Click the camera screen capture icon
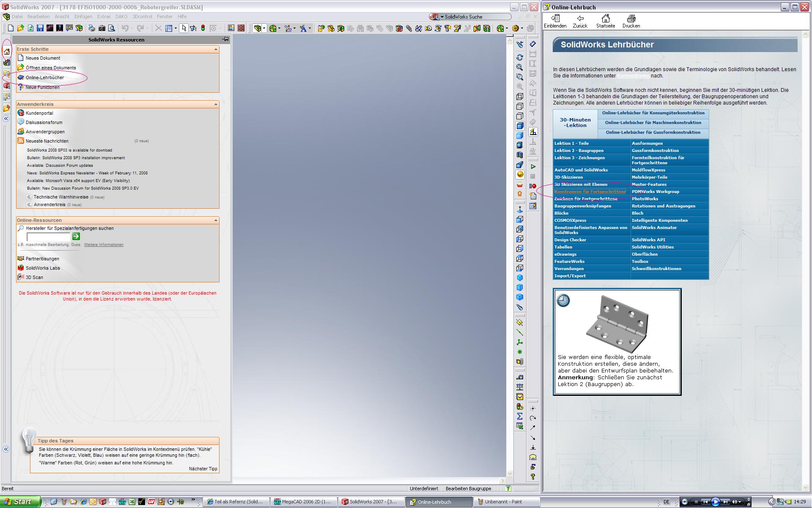The width and height of the screenshot is (812, 508). [x=102, y=28]
